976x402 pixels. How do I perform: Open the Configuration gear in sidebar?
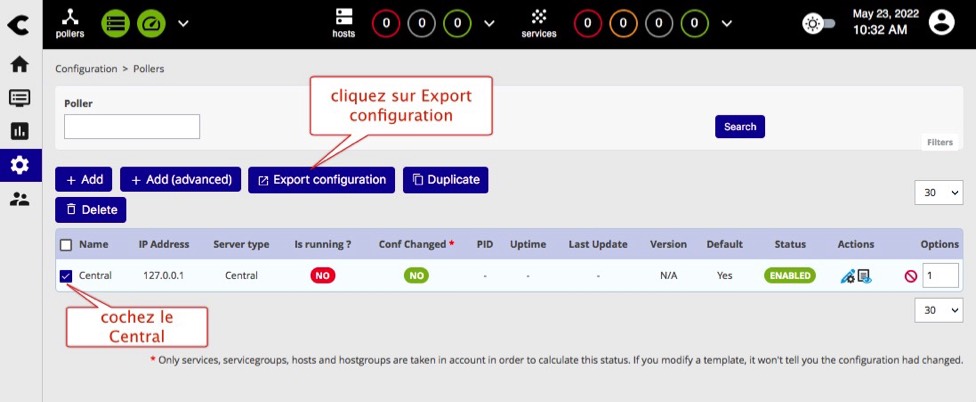coord(19,165)
